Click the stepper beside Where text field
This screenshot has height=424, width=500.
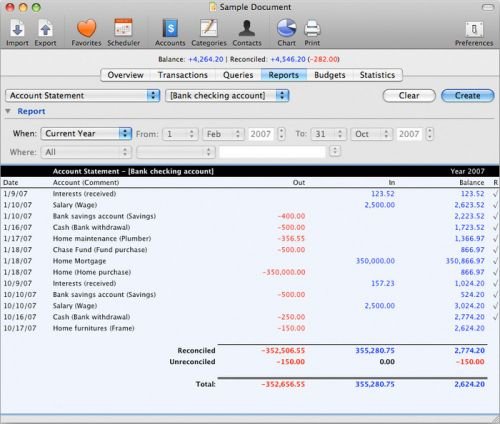click(335, 151)
